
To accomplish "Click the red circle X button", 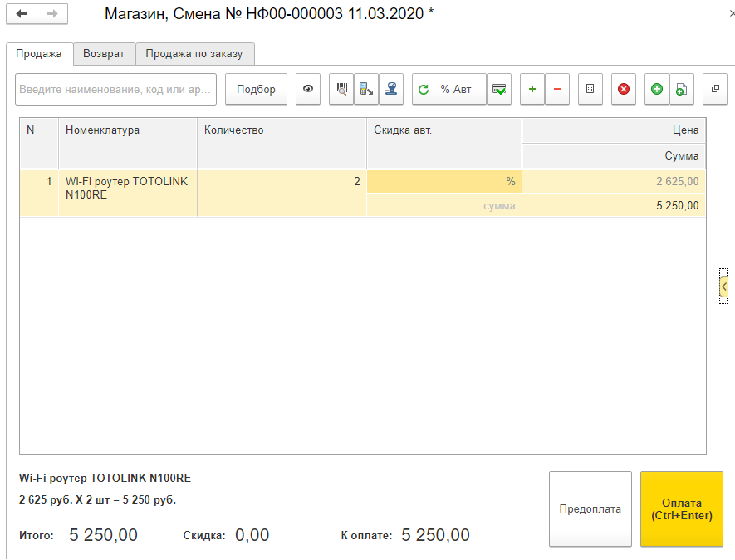I will pyautogui.click(x=624, y=89).
